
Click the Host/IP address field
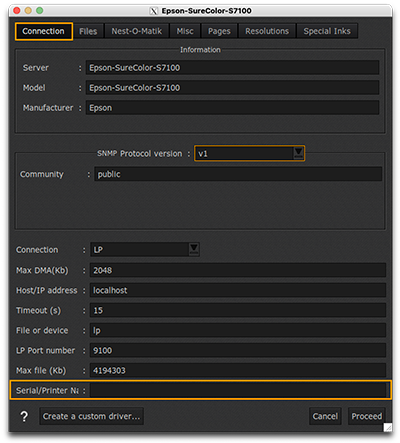[238, 290]
